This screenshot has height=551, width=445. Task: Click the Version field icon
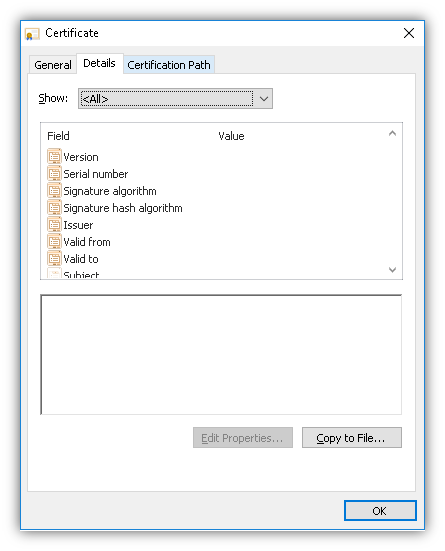point(54,156)
